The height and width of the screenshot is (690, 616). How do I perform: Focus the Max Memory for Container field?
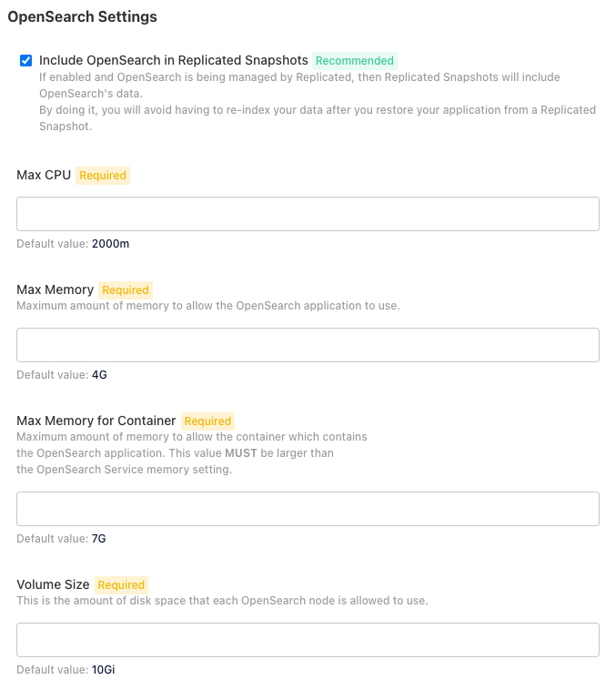(308, 509)
